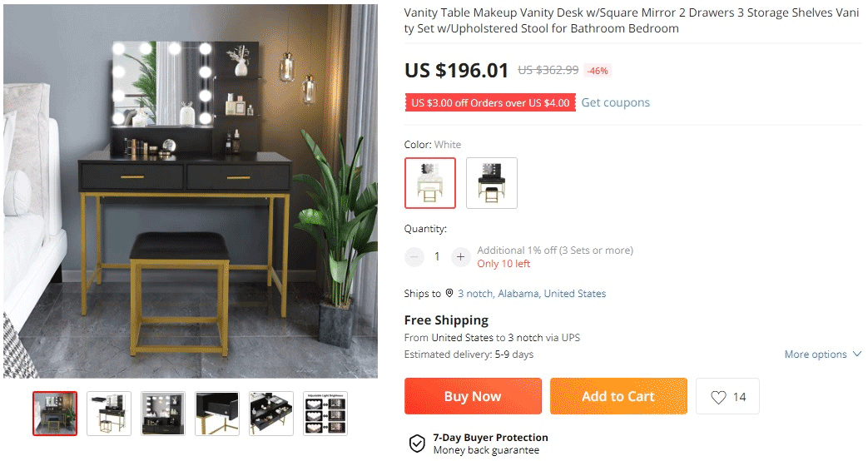Decrease quantity with the minus button
The height and width of the screenshot is (461, 868).
[414, 257]
